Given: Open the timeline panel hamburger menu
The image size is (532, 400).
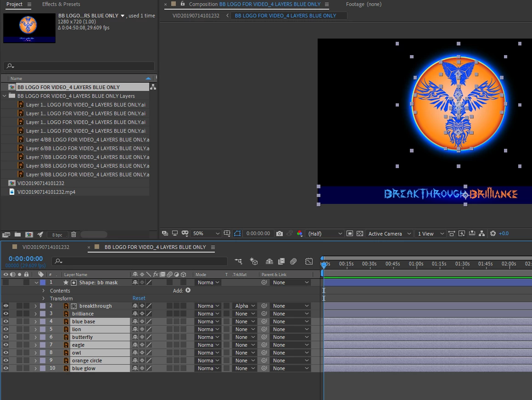Looking at the screenshot, I should (213, 247).
